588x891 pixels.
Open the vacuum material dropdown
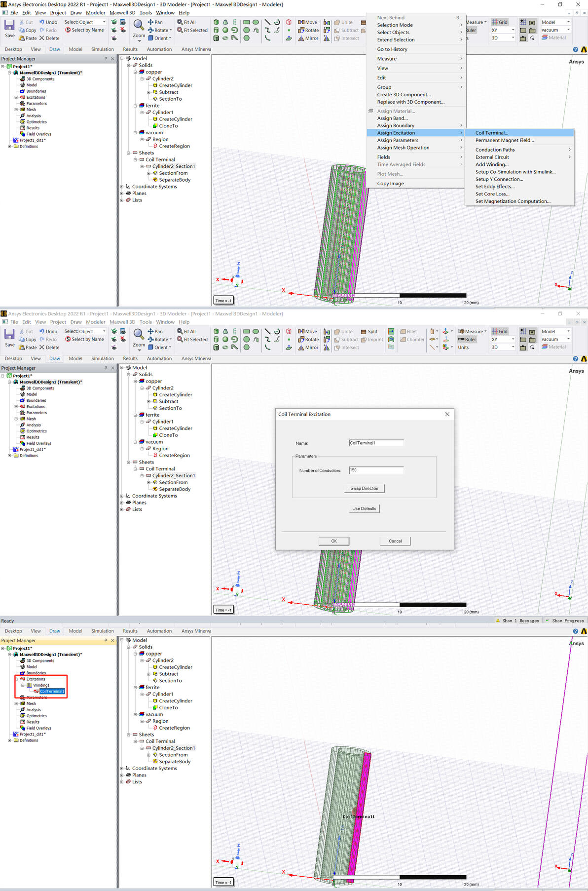point(555,30)
